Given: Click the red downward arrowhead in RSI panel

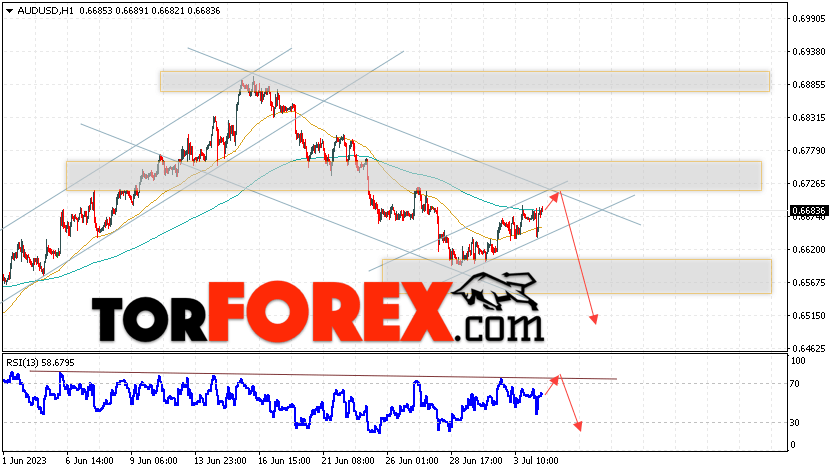Looking at the screenshot, I should click(578, 426).
